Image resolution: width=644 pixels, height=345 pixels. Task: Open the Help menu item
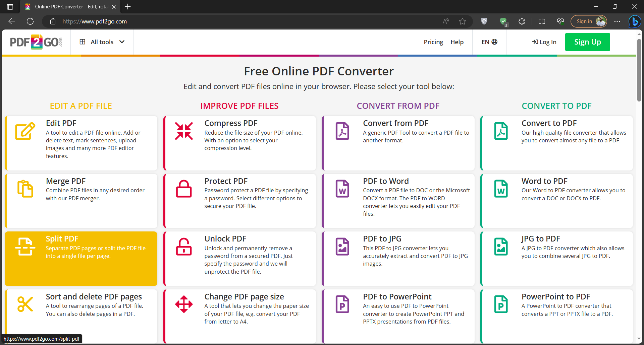[x=457, y=42]
